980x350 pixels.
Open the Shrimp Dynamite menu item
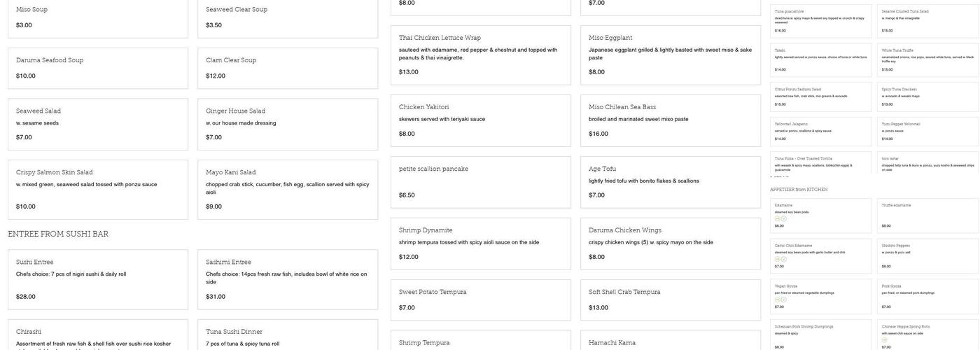(480, 243)
